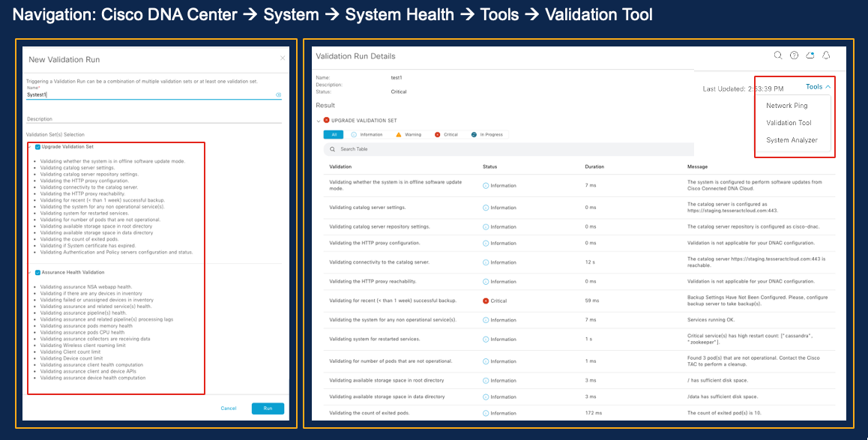The height and width of the screenshot is (440, 868).
Task: Collapse the Upgrade Validation Set results section
Action: pyautogui.click(x=318, y=121)
